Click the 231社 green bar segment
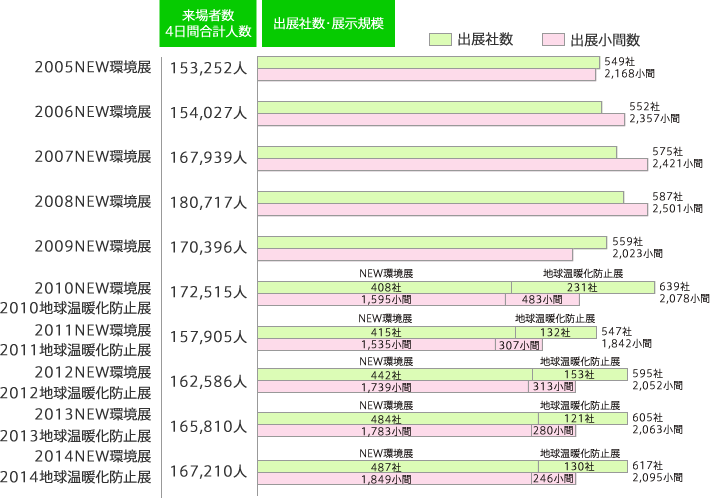Screen dimensions: 710x498 [583, 287]
